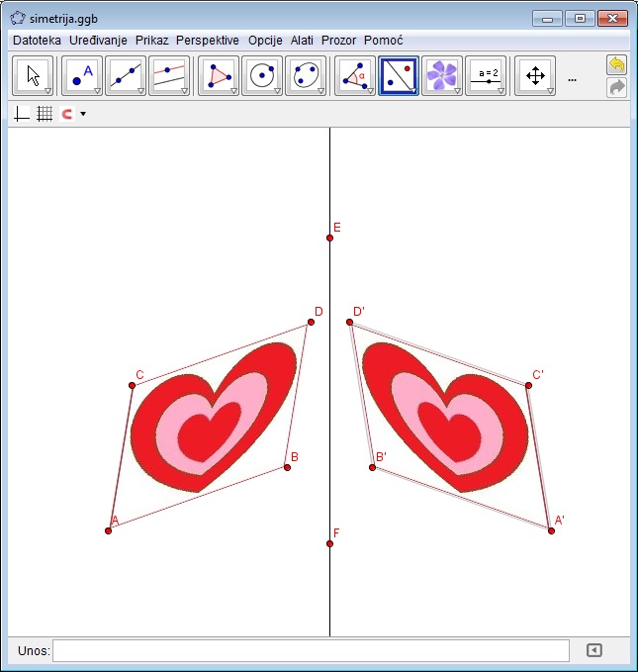
Task: Expand the Circle tool's dropdown triangle
Action: [278, 91]
